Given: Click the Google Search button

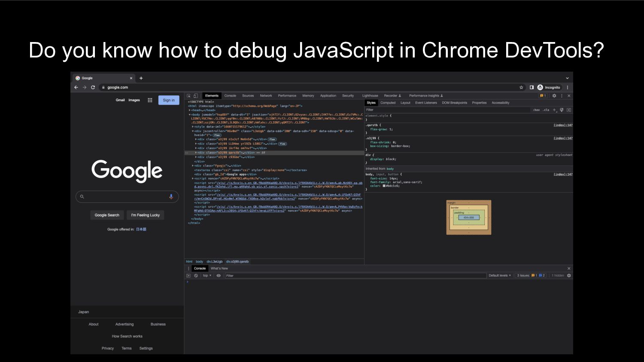Looking at the screenshot, I should (x=107, y=215).
